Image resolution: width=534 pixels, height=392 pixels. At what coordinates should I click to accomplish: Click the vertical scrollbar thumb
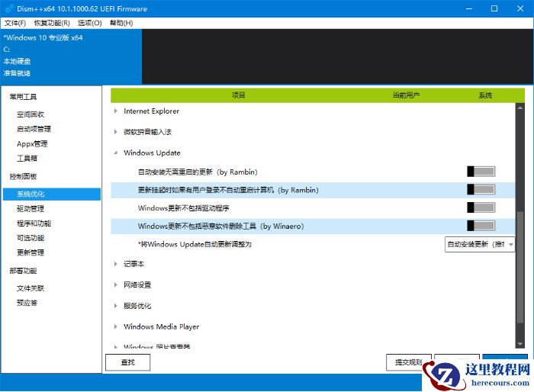[520, 268]
